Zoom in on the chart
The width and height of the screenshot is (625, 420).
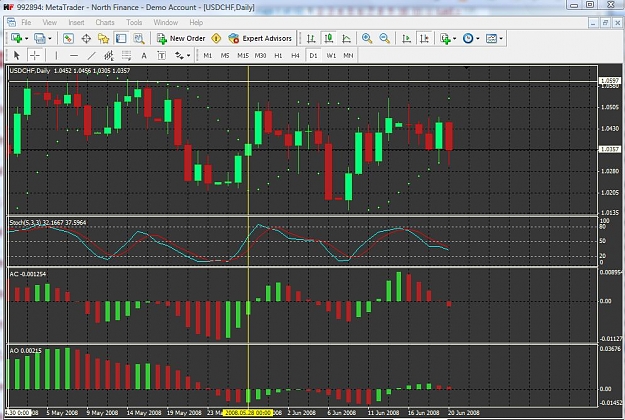367,39
